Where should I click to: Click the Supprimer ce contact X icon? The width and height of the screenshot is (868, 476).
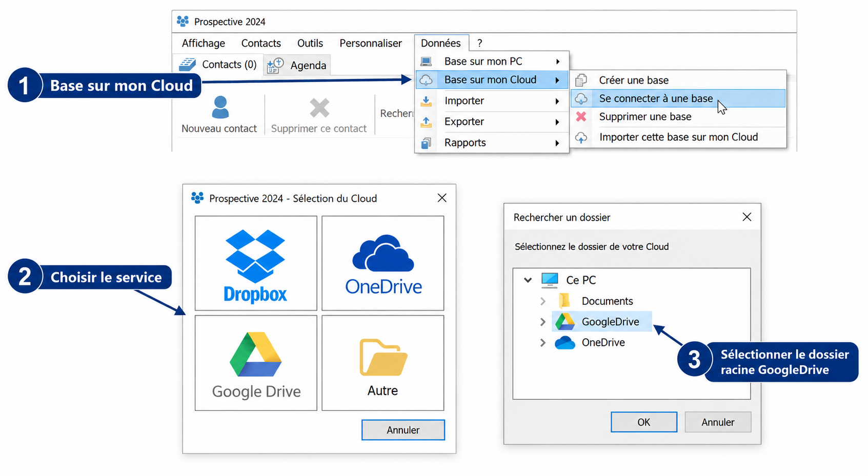click(x=319, y=108)
